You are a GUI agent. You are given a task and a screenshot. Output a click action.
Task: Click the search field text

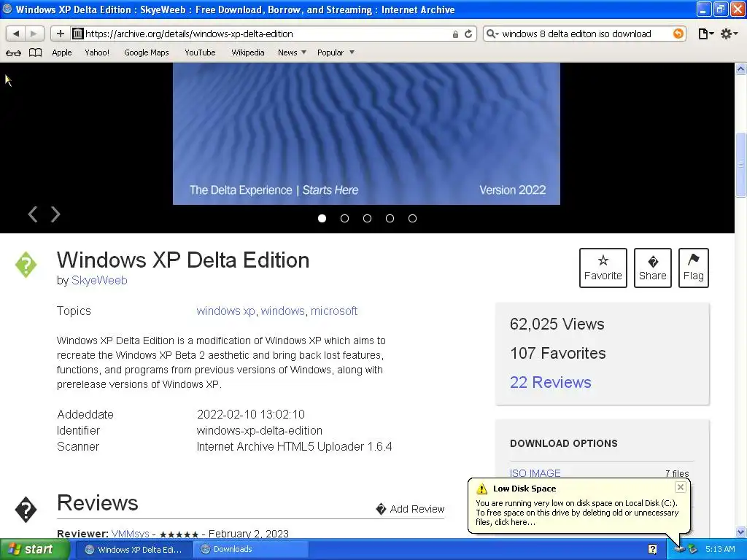pos(576,34)
